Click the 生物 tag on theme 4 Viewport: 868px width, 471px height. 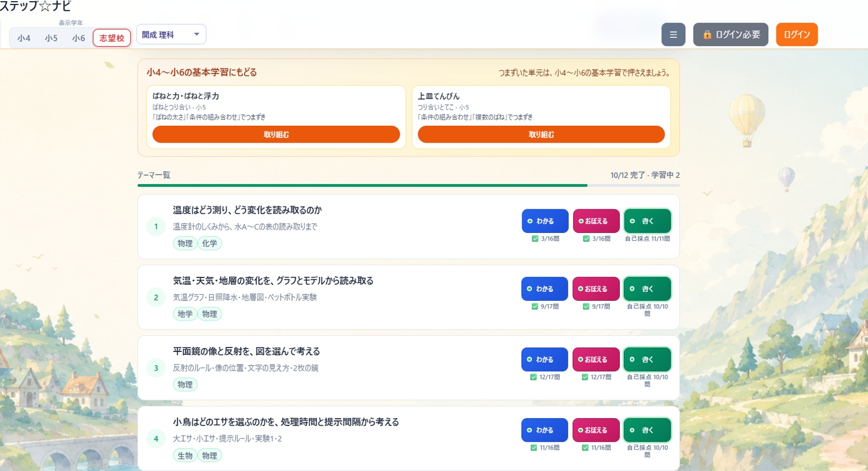click(185, 455)
